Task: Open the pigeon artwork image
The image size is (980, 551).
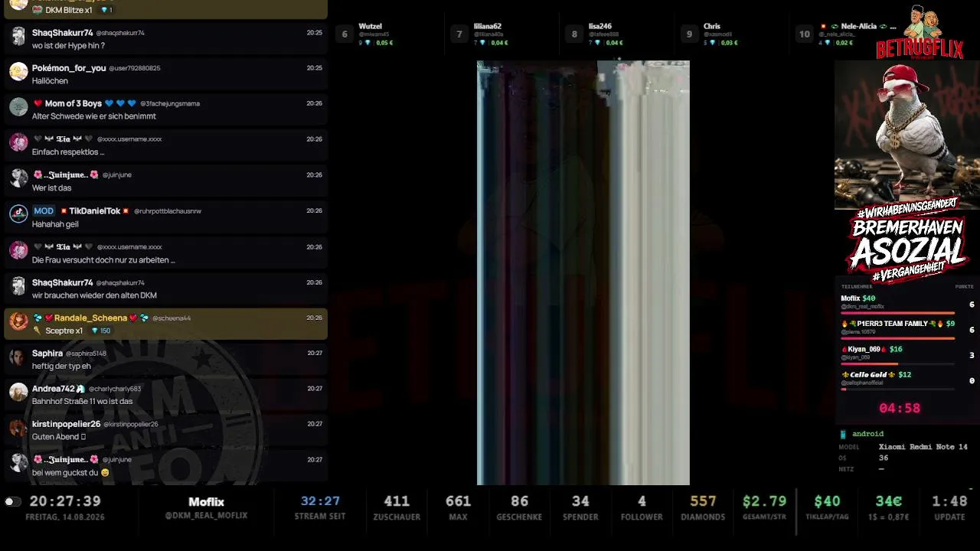Action: [907, 135]
